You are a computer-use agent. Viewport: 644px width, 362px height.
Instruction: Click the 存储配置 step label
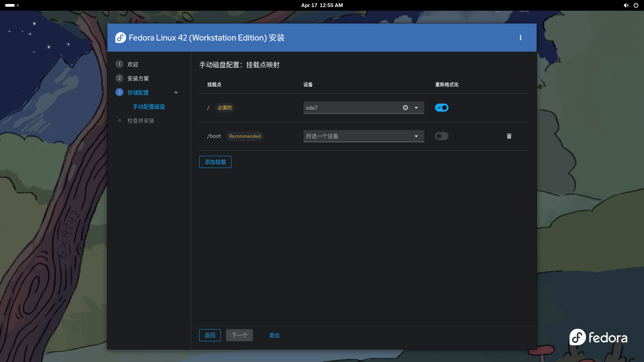(138, 93)
